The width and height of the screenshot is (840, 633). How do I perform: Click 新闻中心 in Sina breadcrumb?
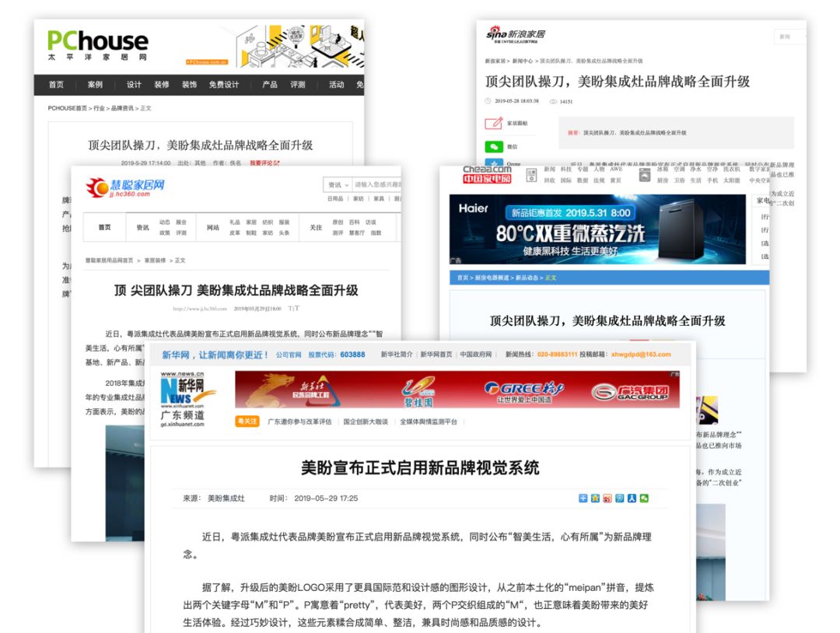tap(523, 61)
